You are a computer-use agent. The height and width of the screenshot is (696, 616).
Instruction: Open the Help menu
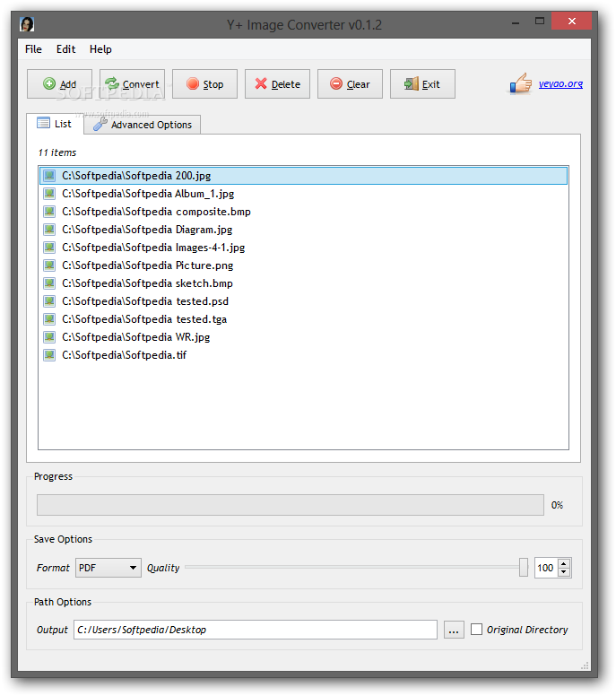pos(100,49)
